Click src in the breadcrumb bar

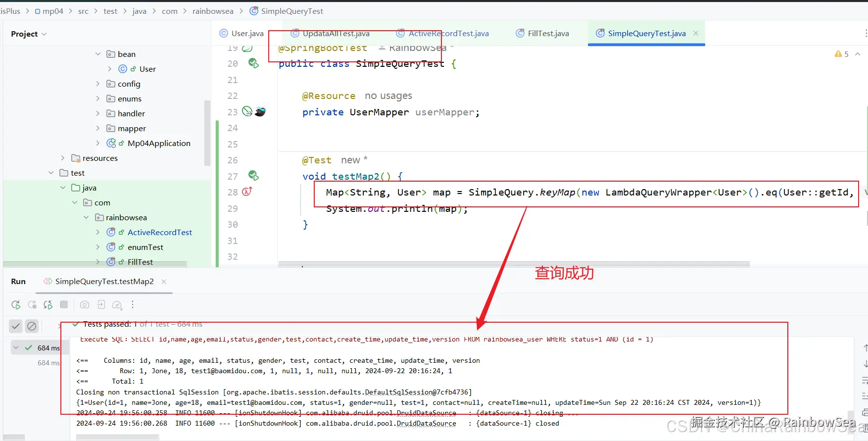[83, 11]
